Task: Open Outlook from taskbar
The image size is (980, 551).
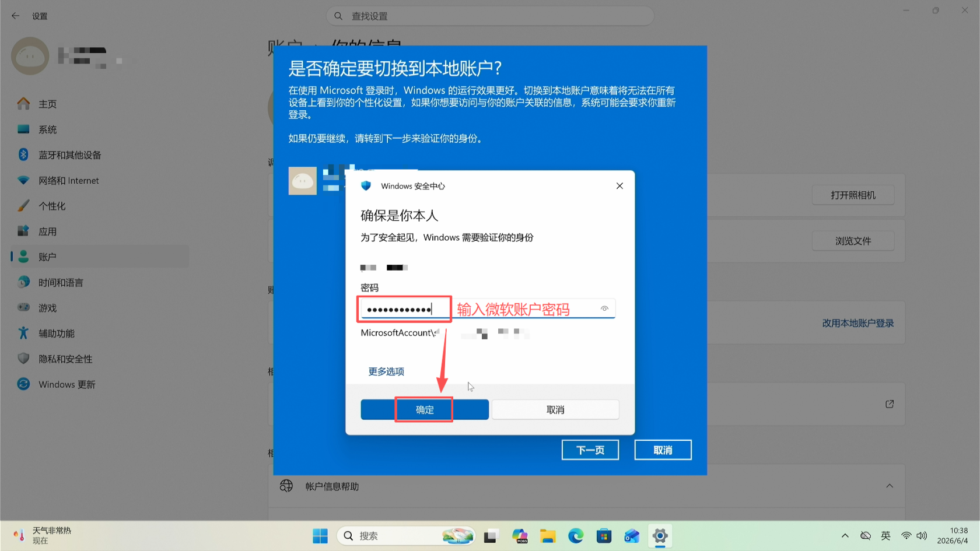Action: click(632, 536)
